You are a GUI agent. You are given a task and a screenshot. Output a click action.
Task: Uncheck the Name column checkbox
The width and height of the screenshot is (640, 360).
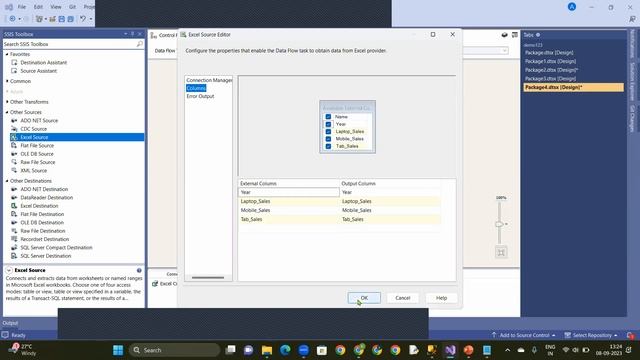[328, 117]
